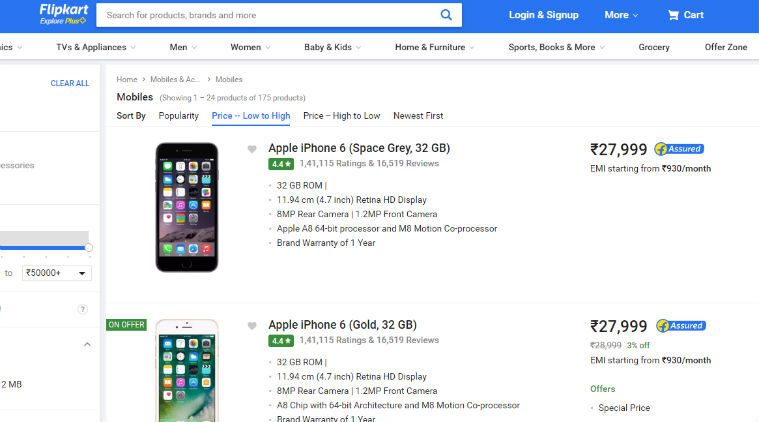Screen dimensions: 759x422
Task: Click ON OFFER tag on Gold iPhone
Action: [x=126, y=325]
